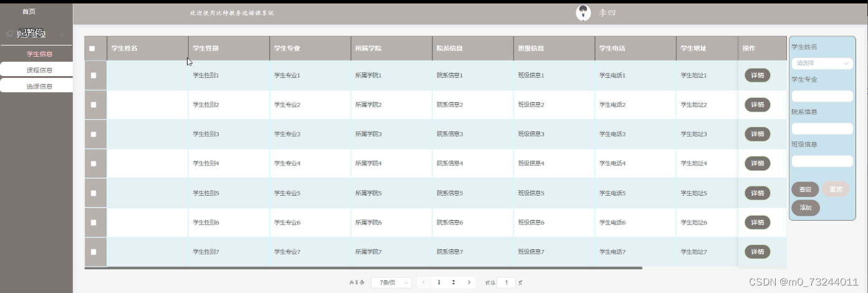Open 首页 in the sidebar

click(x=29, y=12)
